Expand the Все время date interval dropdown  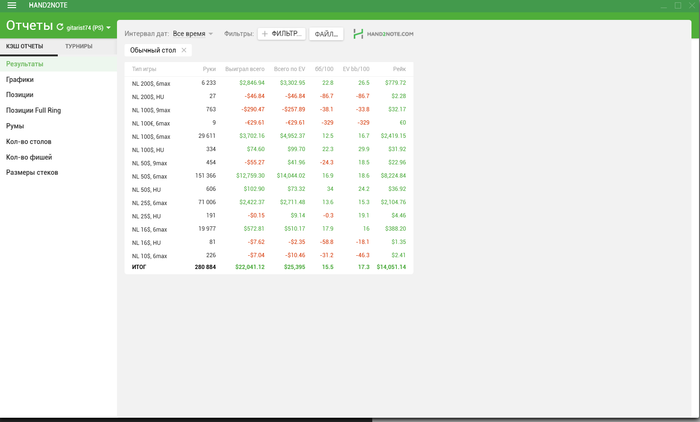pyautogui.click(x=193, y=33)
